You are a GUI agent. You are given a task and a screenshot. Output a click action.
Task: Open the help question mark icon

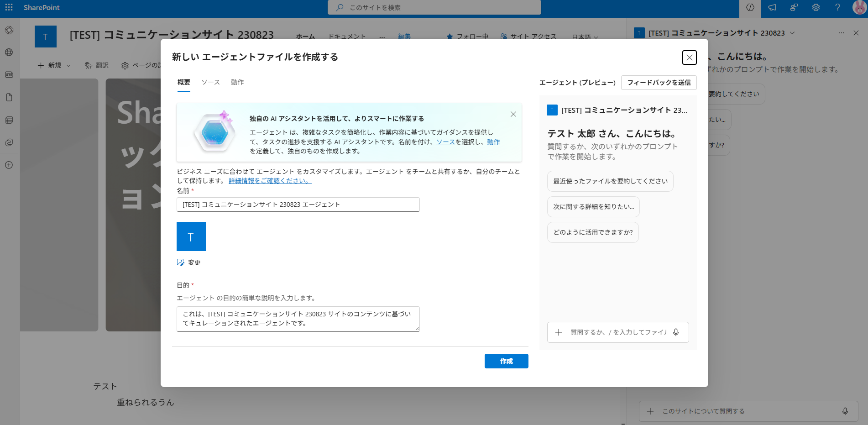837,7
